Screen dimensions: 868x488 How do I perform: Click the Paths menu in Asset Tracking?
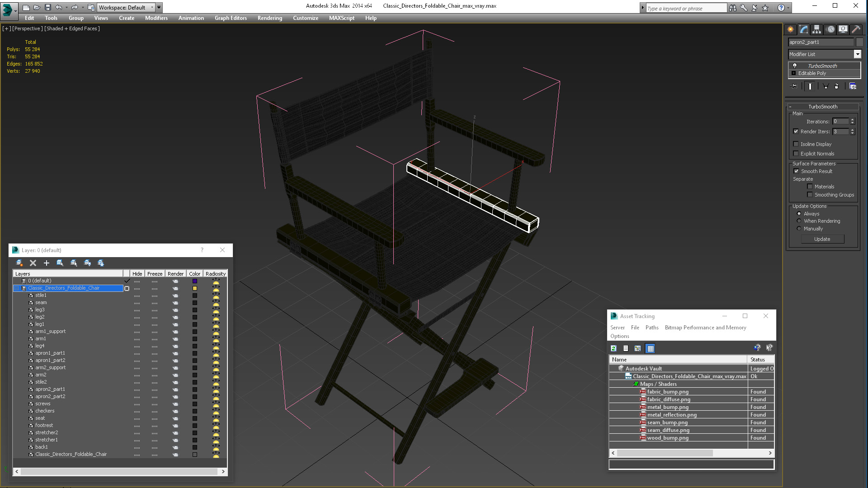point(651,327)
